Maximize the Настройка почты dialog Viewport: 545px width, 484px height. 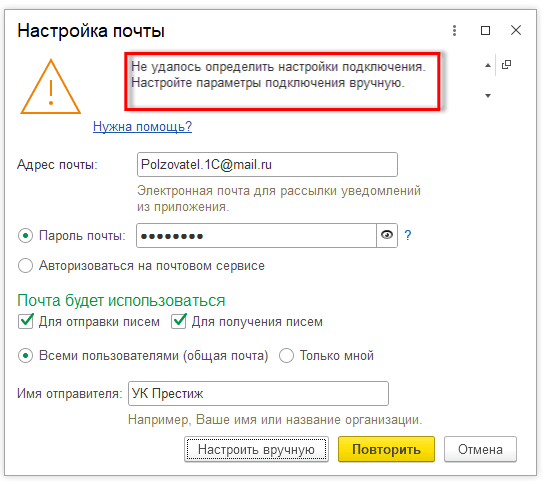click(x=485, y=31)
